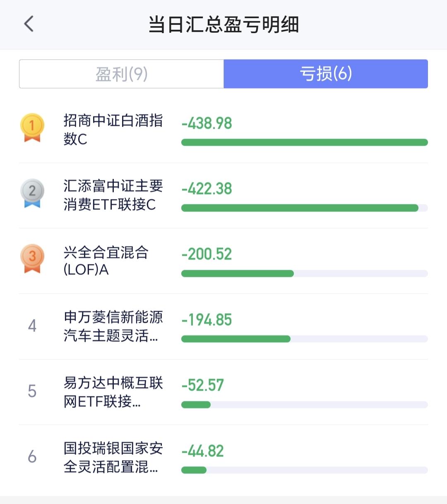The width and height of the screenshot is (447, 504).
Task: Open 易方达中概互联网ETF联接 fund entry
Action: 113,391
